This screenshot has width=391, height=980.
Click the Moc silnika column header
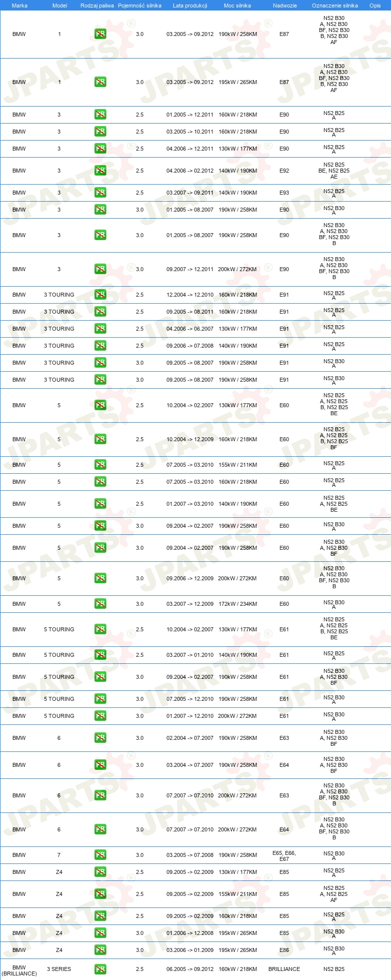point(237,6)
